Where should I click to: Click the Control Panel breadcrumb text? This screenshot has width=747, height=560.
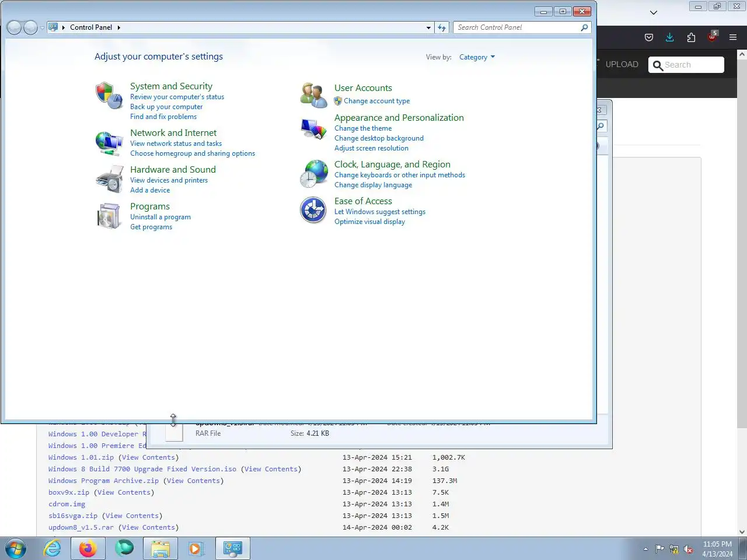[91, 27]
